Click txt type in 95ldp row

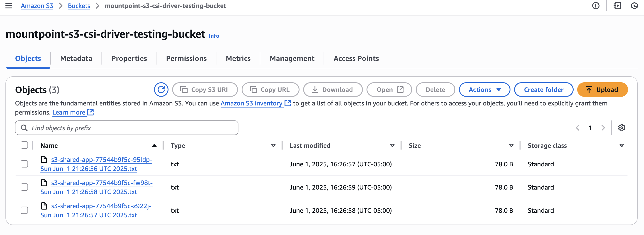[174, 164]
